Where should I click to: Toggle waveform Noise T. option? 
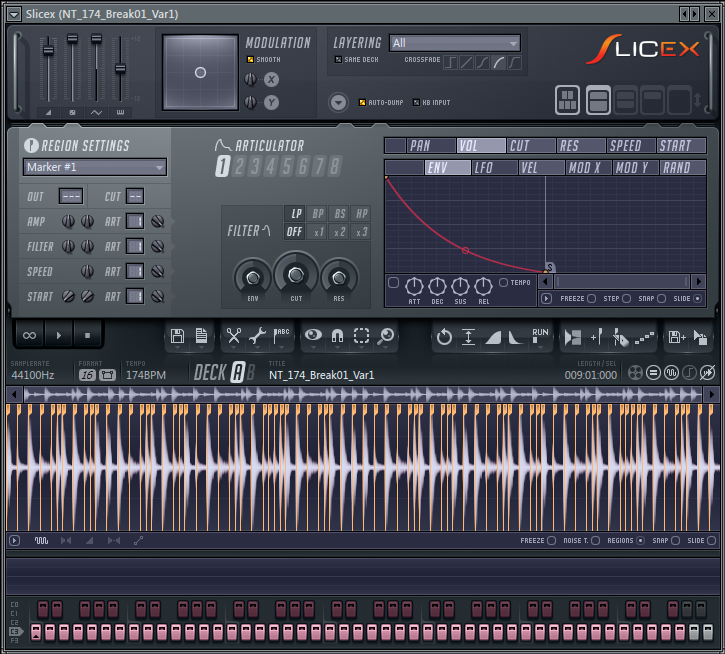pos(596,540)
